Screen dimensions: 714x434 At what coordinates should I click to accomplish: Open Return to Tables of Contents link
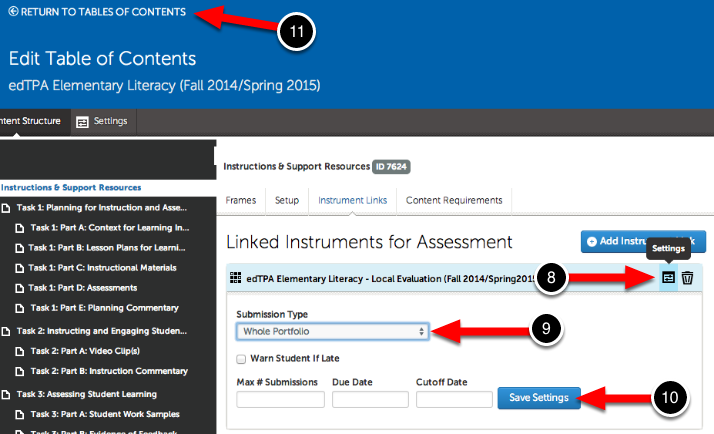click(103, 12)
